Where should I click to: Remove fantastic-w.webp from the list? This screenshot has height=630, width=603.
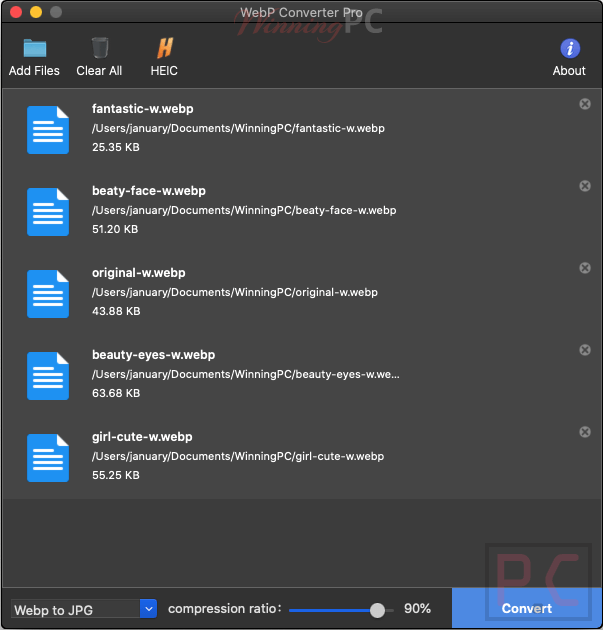[585, 104]
